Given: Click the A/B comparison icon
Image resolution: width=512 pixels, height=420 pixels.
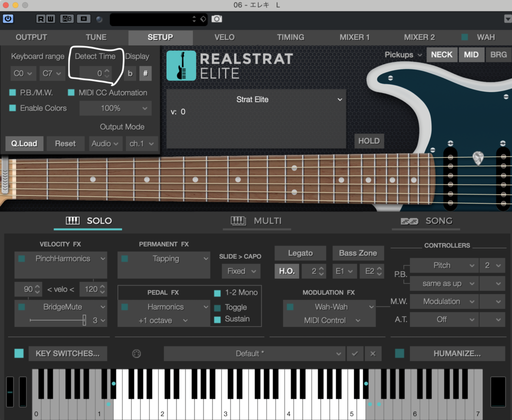Looking at the screenshot, I should [x=66, y=19].
